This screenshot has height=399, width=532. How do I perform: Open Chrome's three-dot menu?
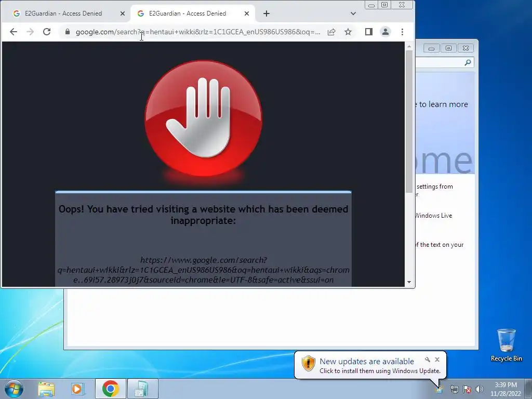pyautogui.click(x=403, y=32)
